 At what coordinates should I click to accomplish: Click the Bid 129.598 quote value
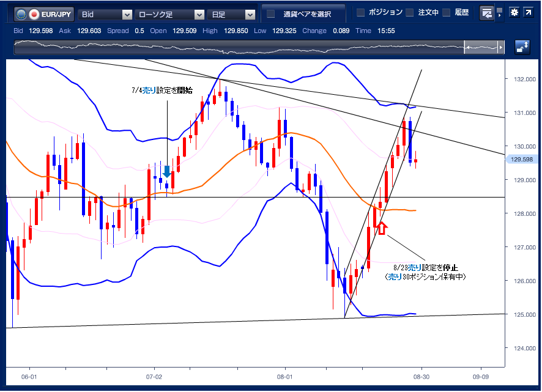41,31
